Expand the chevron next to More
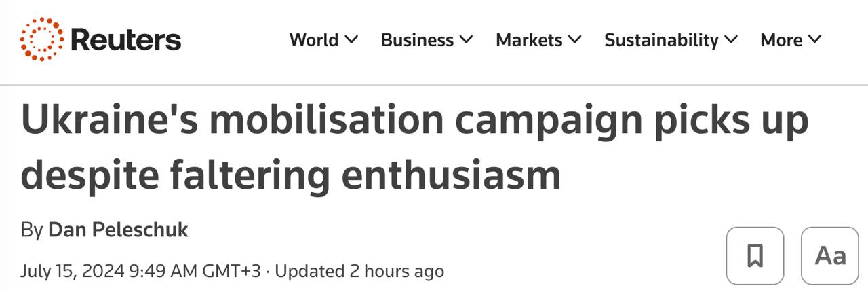868x290 pixels. coord(814,40)
